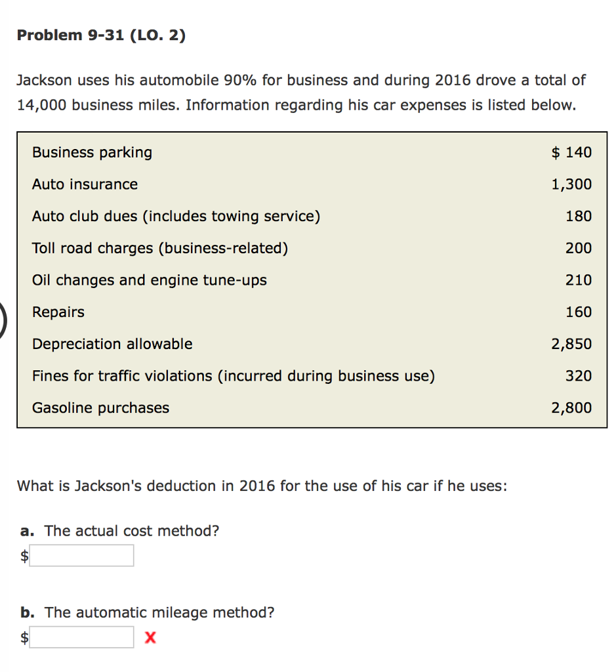Click the Auto club dues row
Image resolution: width=616 pixels, height=672 pixels.
pyautogui.click(x=175, y=216)
